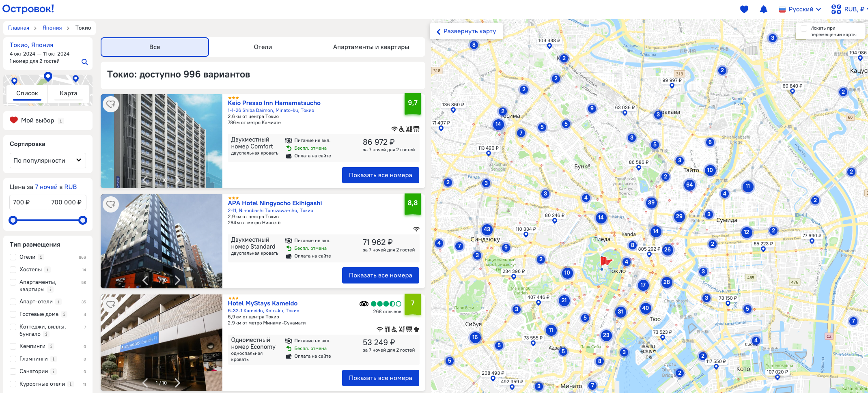Grab the maximum price slider handle

pos(83,220)
